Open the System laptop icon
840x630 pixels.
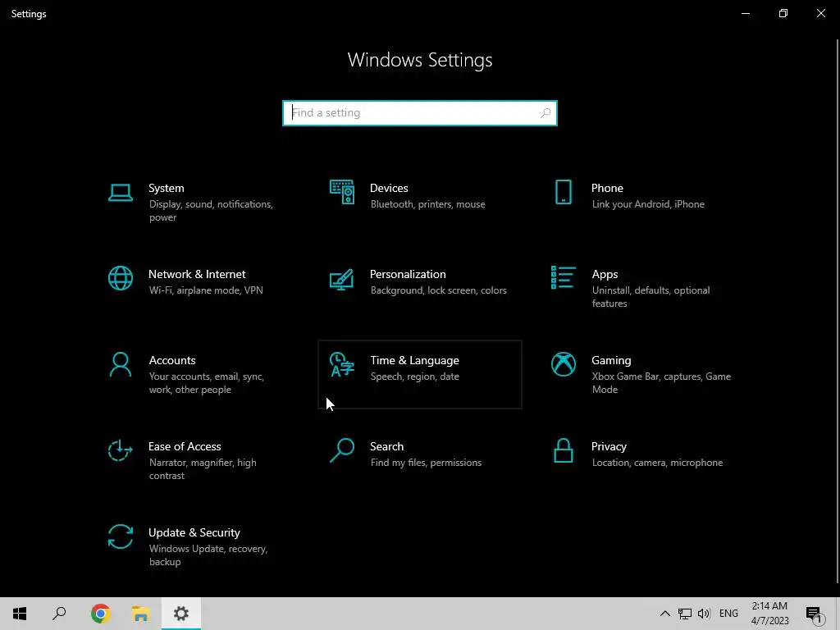[x=121, y=192]
